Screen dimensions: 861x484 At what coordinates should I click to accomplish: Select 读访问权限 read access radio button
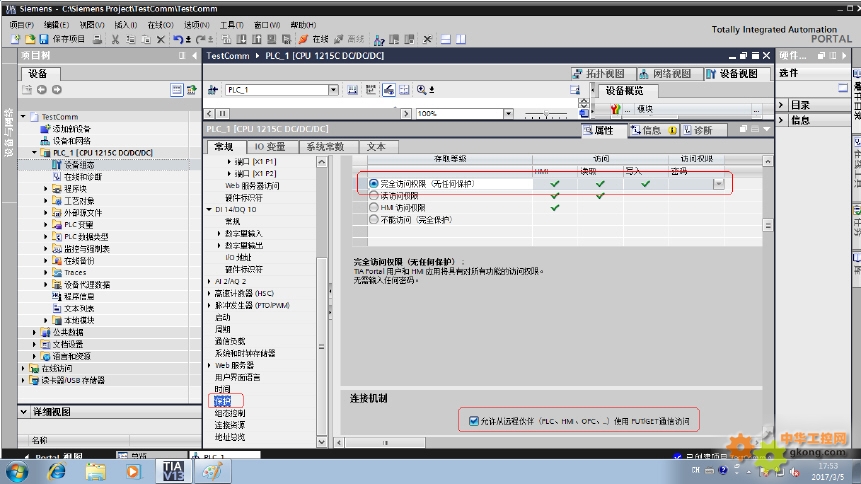pos(373,196)
